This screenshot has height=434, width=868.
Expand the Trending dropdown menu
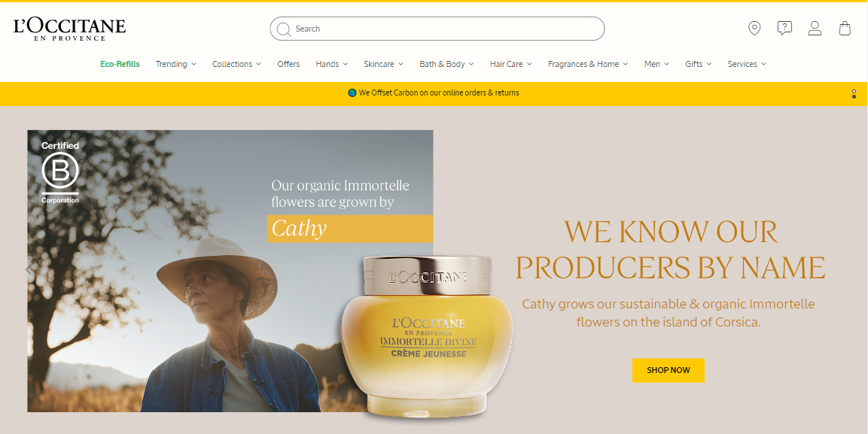(x=176, y=64)
